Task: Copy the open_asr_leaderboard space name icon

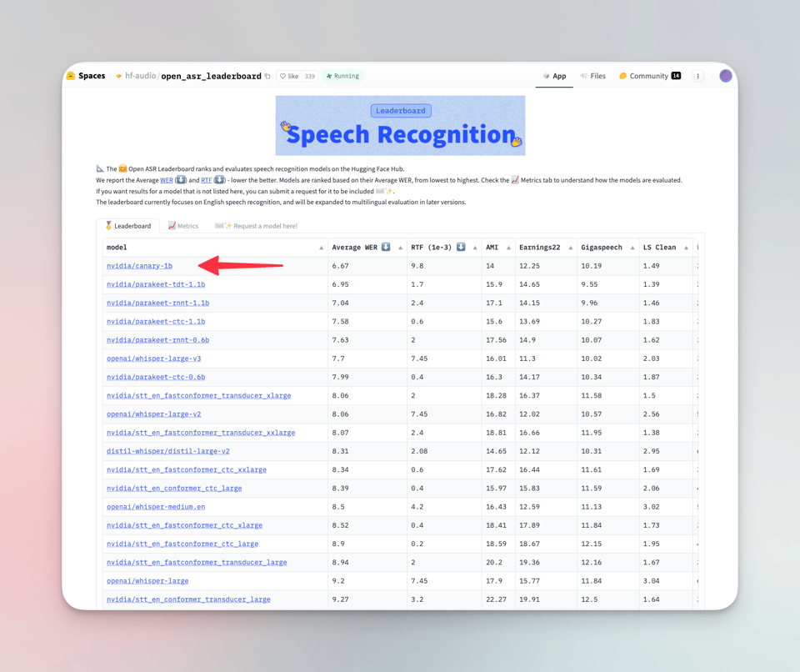Action: click(267, 76)
